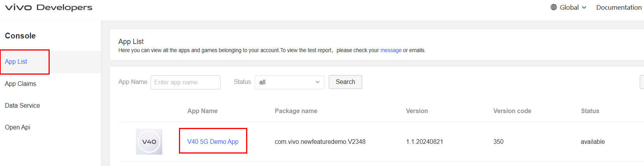This screenshot has height=166, width=644.
Task: Click the V40 app icon thumbnail
Action: pyautogui.click(x=149, y=142)
